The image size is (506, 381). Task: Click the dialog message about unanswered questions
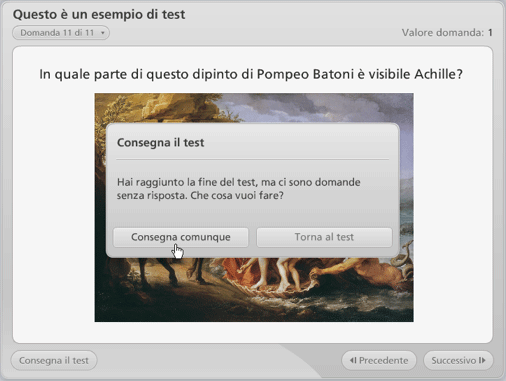[238, 189]
